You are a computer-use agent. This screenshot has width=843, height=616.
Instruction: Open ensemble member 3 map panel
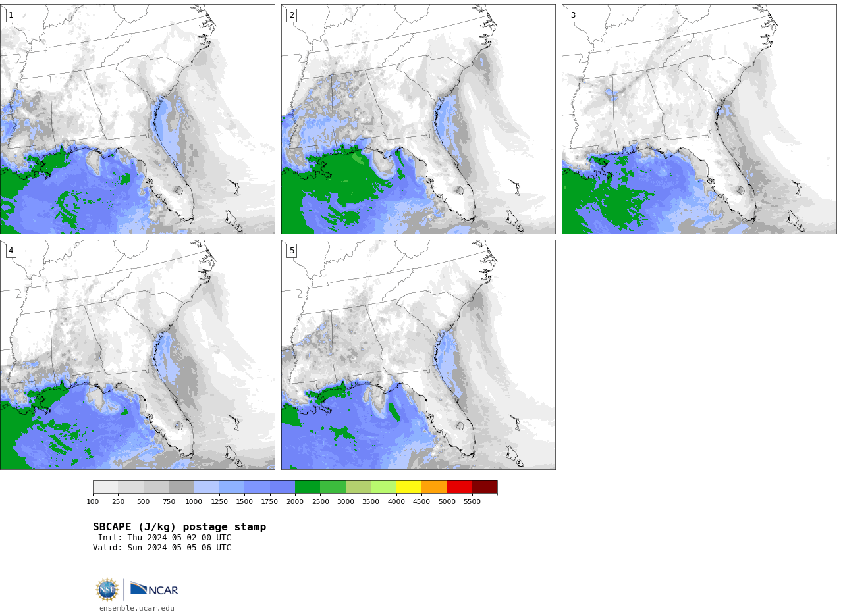[x=699, y=119]
